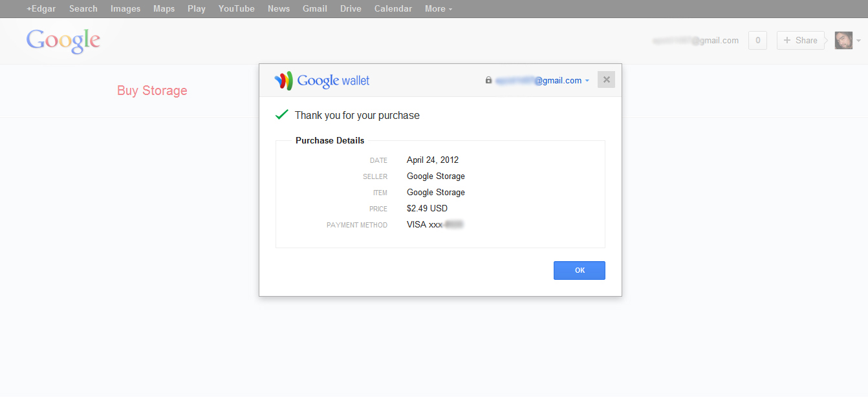Expand the More menu in the navigation bar
This screenshot has height=402, width=868.
click(x=438, y=8)
